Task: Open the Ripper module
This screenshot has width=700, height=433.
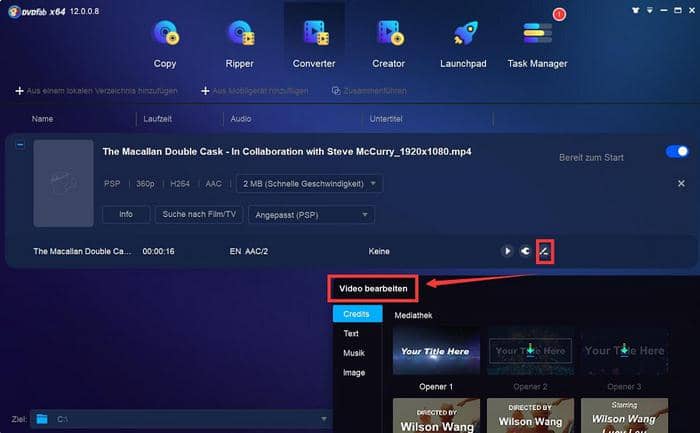Action: click(240, 43)
